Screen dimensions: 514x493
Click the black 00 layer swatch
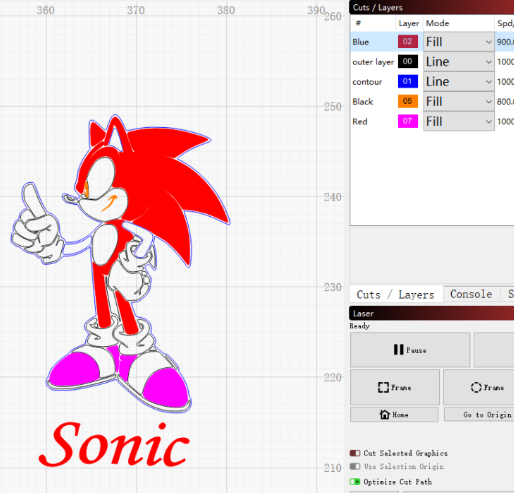pyautogui.click(x=408, y=61)
